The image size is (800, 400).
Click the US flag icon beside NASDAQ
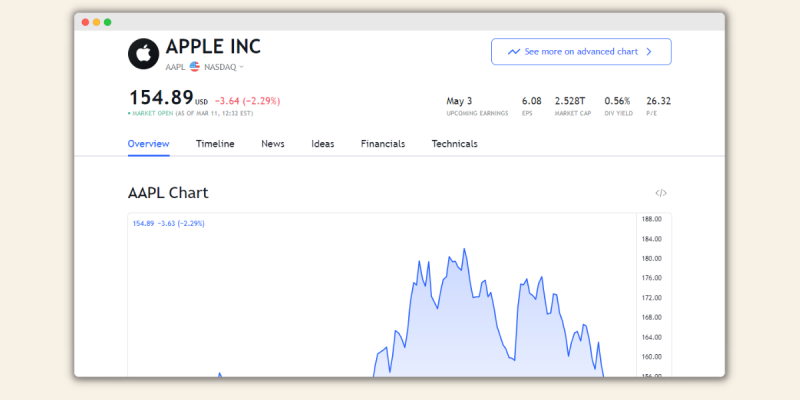(x=194, y=67)
